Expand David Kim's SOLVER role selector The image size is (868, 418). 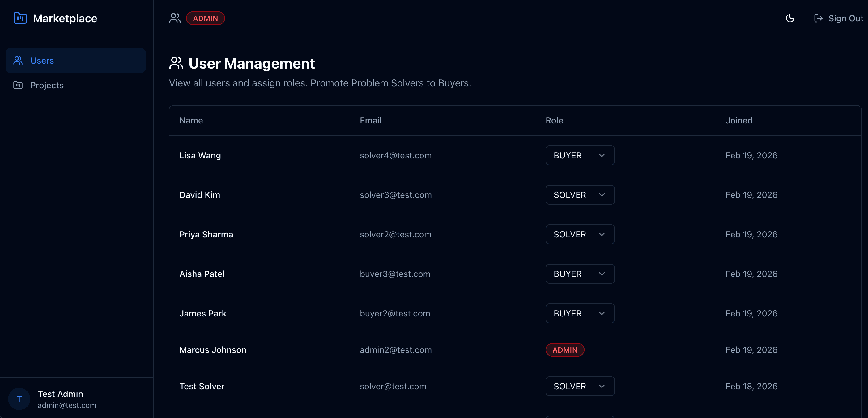[x=580, y=194]
